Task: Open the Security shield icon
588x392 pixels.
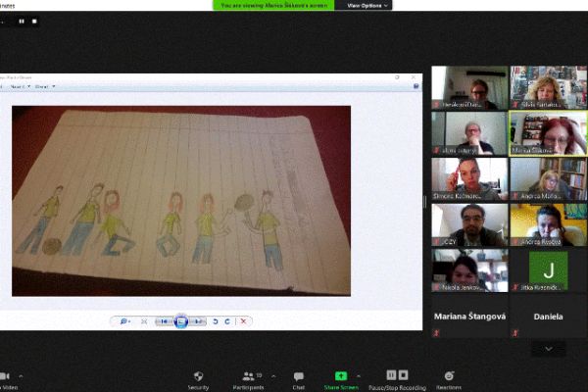Action: click(199, 376)
